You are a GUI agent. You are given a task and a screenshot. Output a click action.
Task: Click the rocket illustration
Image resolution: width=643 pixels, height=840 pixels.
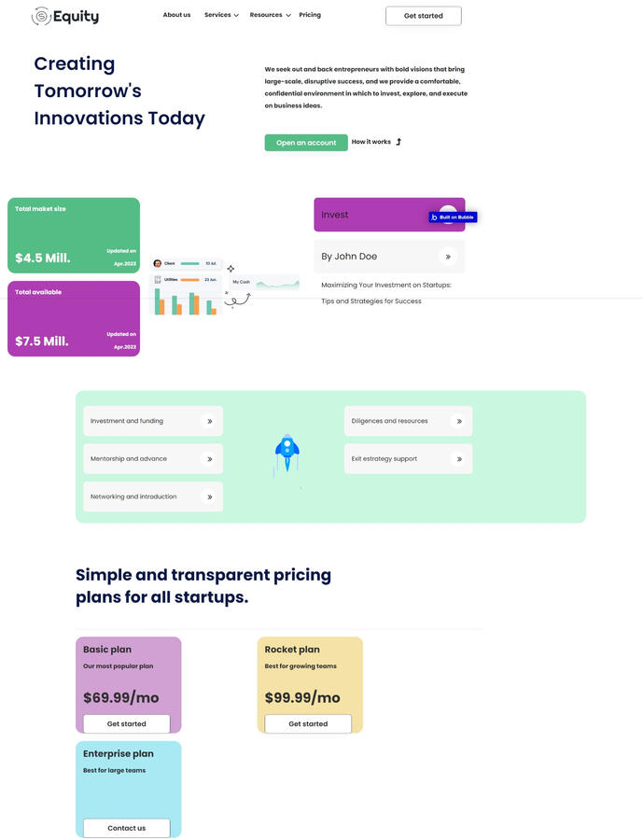coord(287,451)
